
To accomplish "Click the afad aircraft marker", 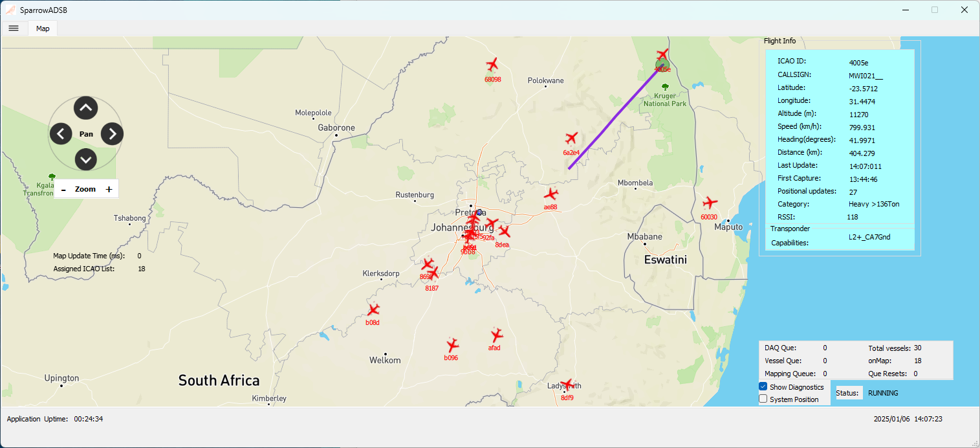I will pos(497,335).
